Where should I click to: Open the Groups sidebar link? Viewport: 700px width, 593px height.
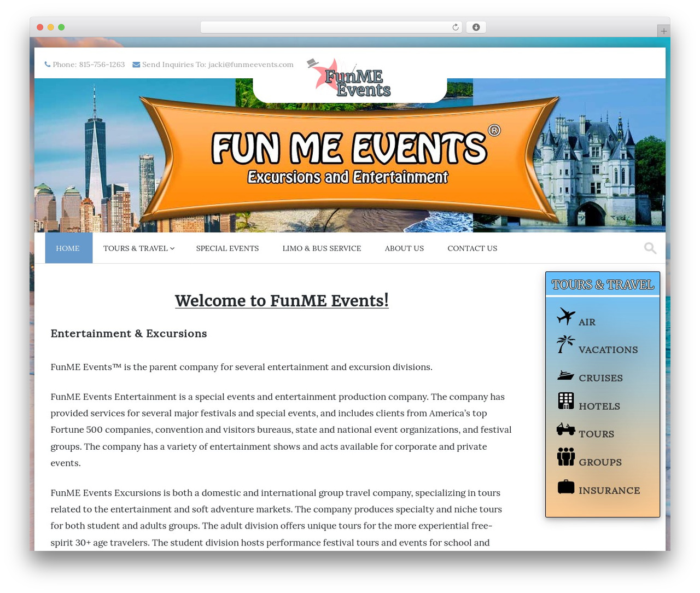click(x=600, y=463)
